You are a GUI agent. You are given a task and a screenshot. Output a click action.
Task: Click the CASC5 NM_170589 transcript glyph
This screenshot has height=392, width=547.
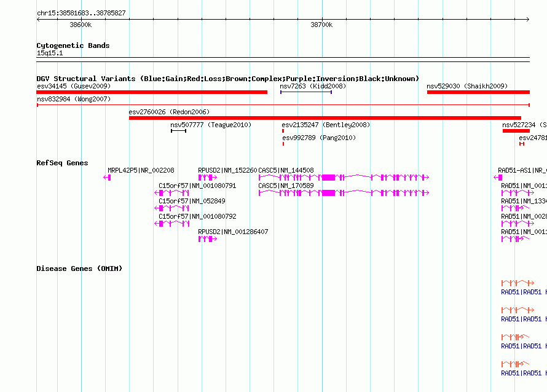click(x=344, y=193)
